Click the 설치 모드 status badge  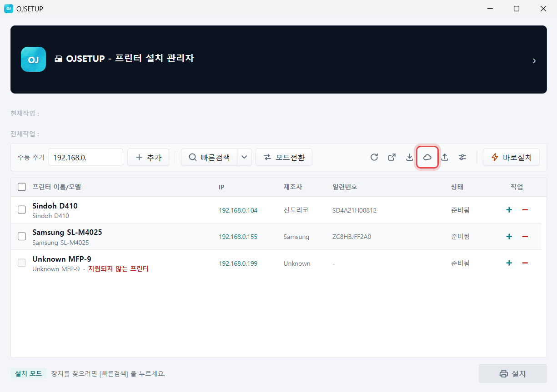(x=28, y=373)
